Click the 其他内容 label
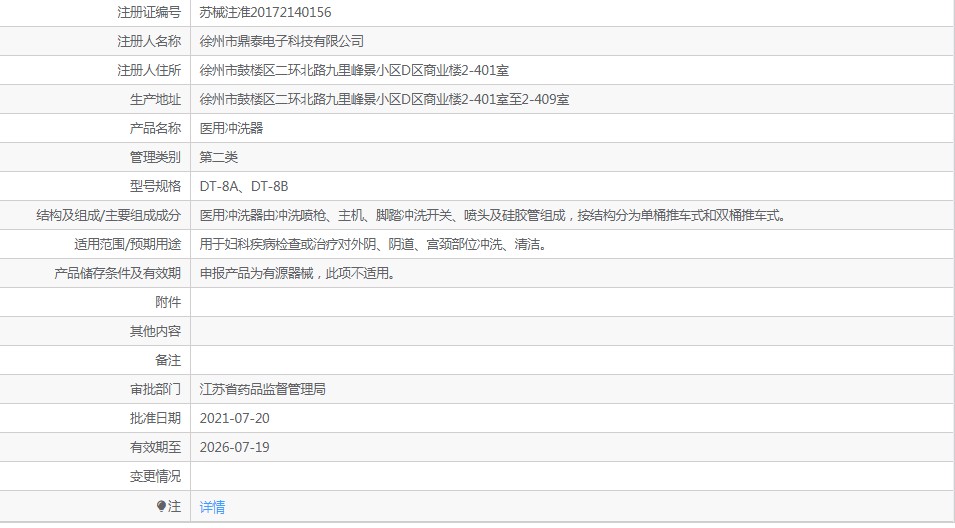This screenshot has width=955, height=528. pos(155,331)
